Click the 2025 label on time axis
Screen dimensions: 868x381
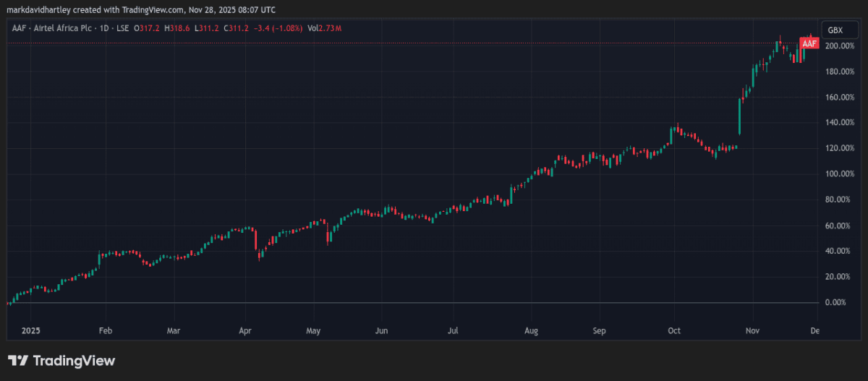point(31,330)
